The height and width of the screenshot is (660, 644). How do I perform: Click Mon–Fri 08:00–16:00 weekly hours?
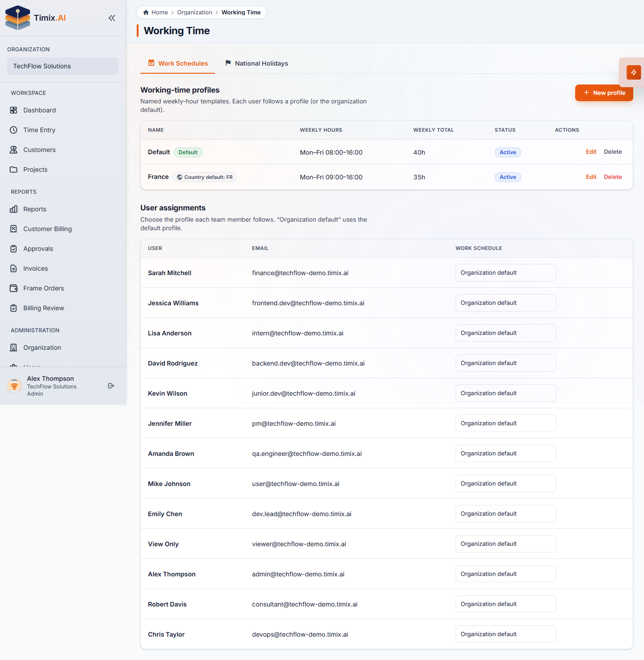[x=331, y=152]
